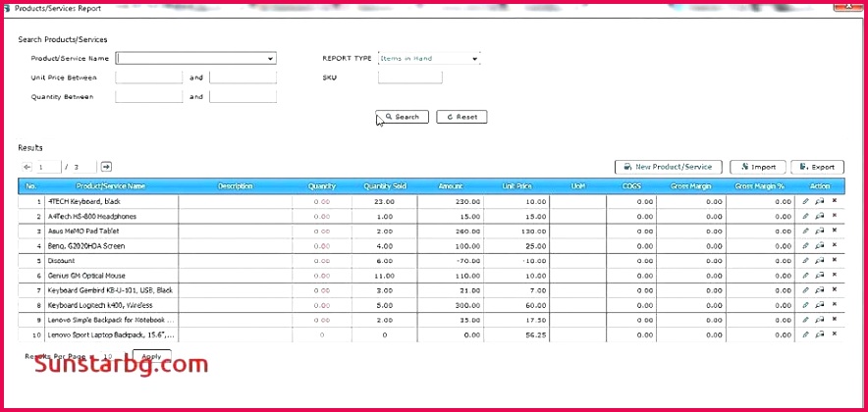Go to next results page arrow

pos(106,167)
